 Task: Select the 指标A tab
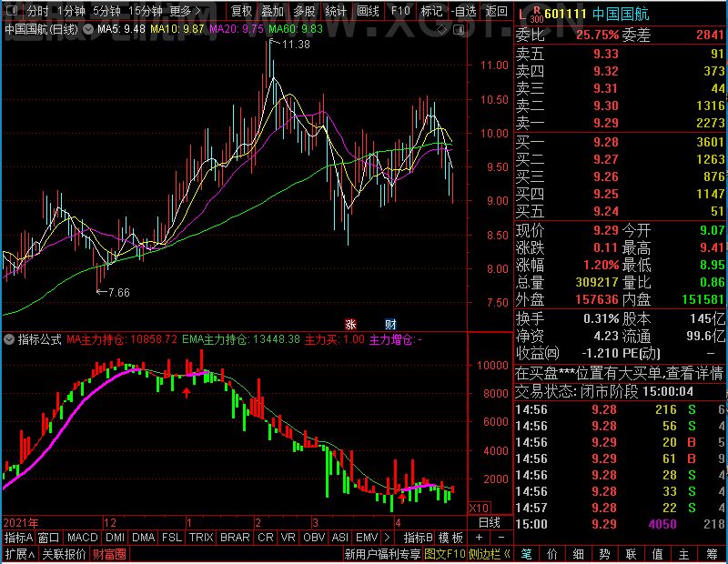coord(18,538)
